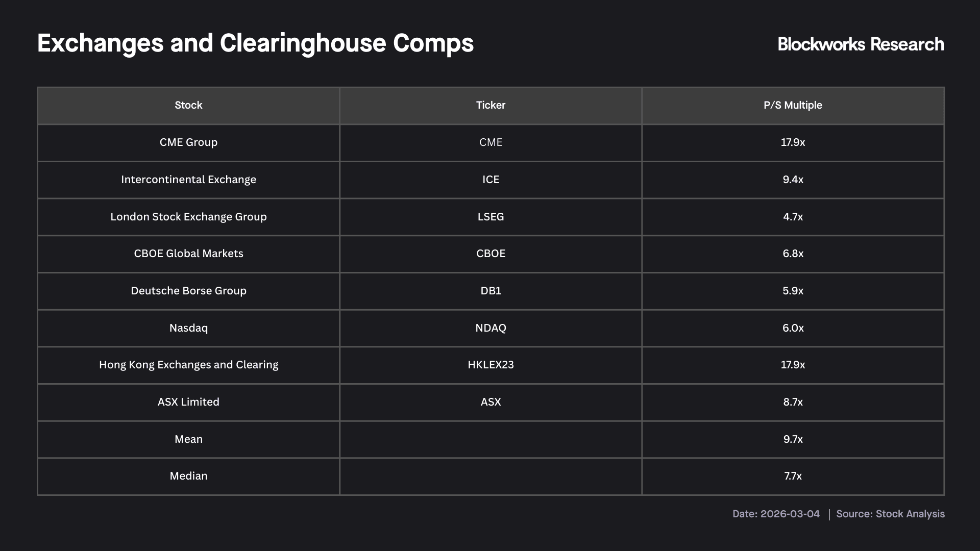
Task: Click the ICE ticker cell
Action: (491, 180)
